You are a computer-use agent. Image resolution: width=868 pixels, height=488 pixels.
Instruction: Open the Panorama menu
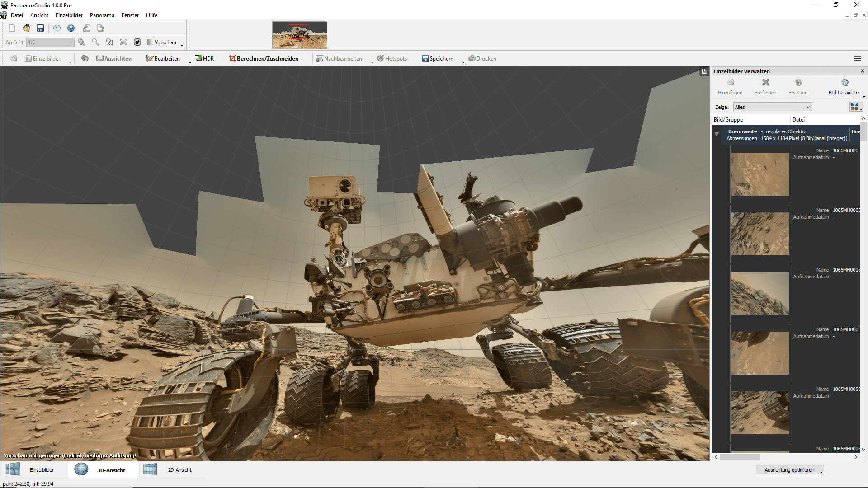click(102, 15)
